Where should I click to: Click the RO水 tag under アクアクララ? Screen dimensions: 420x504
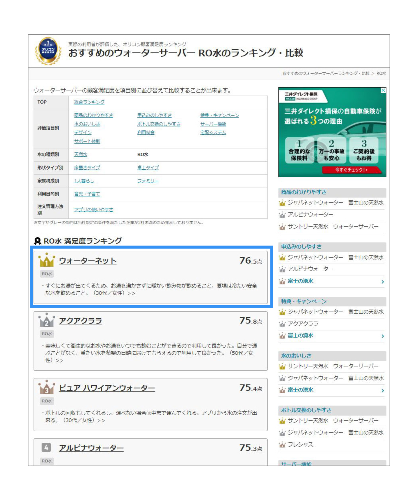coord(47,334)
